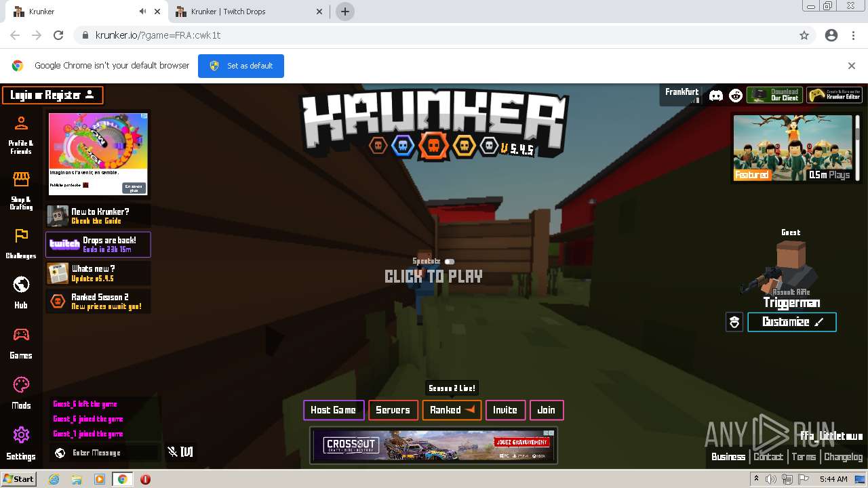Open the Terms footer link

[804, 457]
